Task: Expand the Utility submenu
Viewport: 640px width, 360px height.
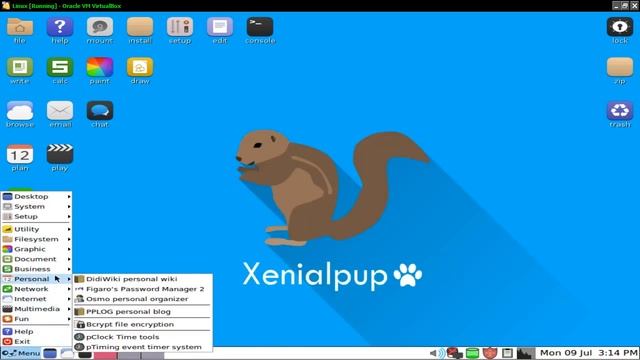Action: click(36, 229)
